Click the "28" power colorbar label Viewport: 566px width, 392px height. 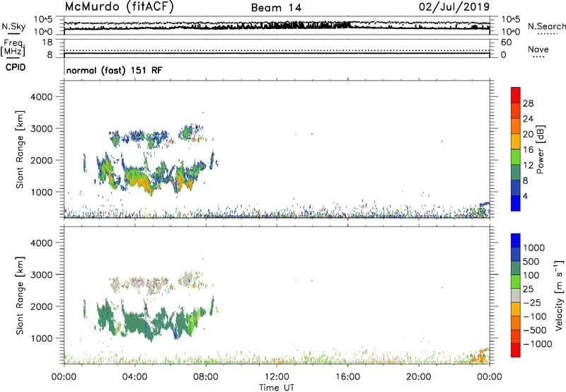(528, 103)
